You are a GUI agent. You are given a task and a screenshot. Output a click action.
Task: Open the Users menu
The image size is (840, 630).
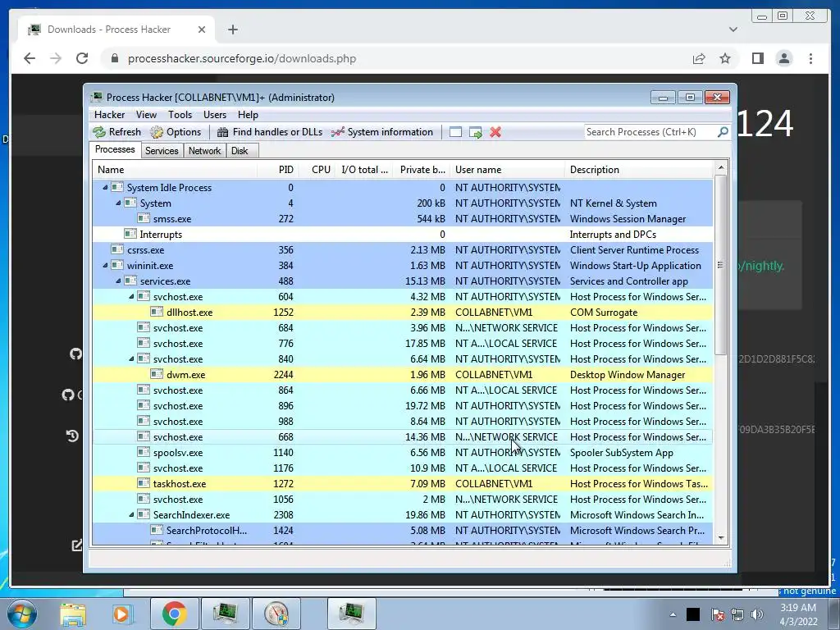(215, 115)
